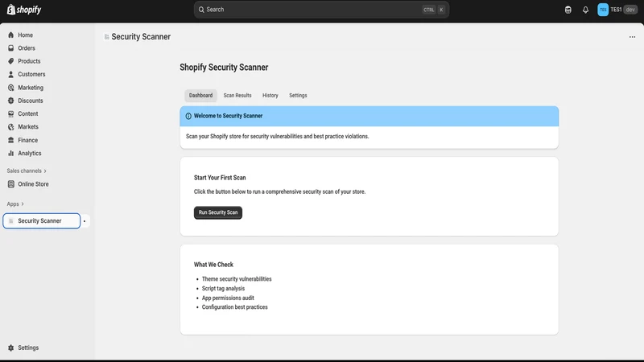The width and height of the screenshot is (644, 362).
Task: Switch to the Scan Results tab
Action: (x=237, y=95)
